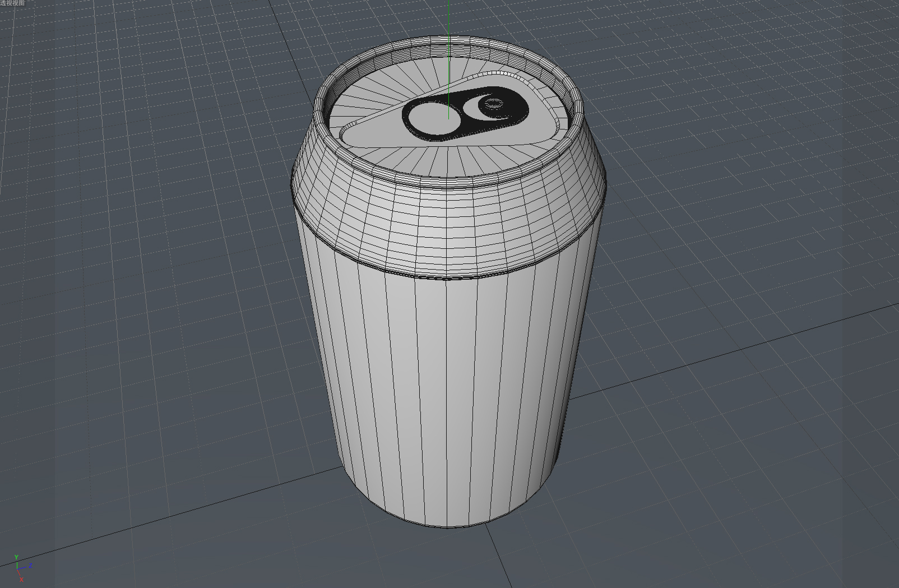
Task: Click the axis orientation gizmo origin point
Action: [x=17, y=569]
